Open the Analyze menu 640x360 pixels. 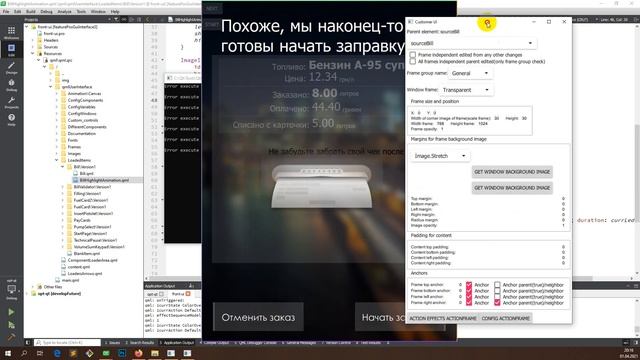(x=64, y=11)
